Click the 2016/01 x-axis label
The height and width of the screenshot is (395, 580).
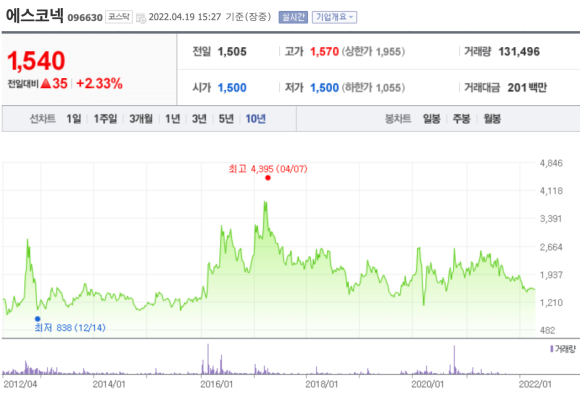pyautogui.click(x=217, y=384)
